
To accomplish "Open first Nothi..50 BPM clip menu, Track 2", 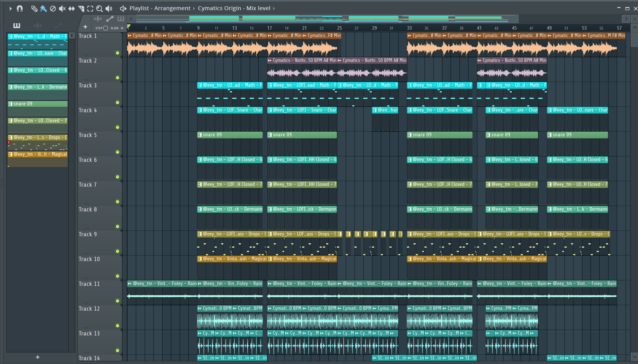I will (270, 60).
